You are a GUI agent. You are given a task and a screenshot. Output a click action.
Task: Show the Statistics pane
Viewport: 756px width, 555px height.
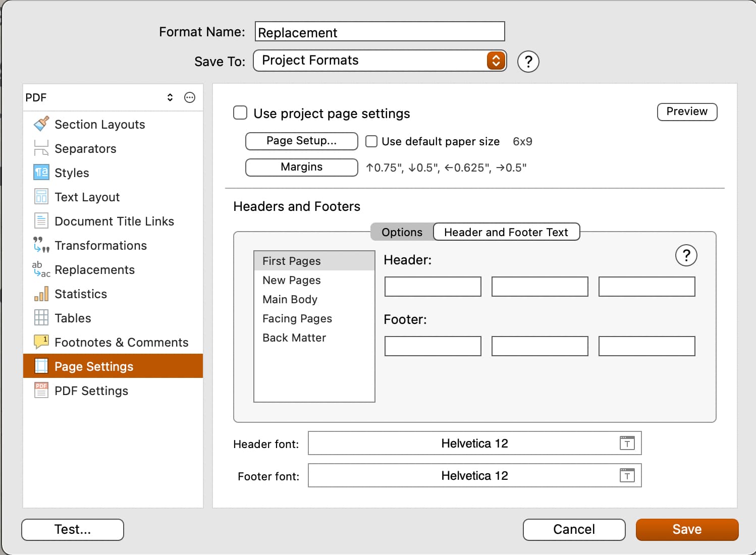pyautogui.click(x=113, y=294)
